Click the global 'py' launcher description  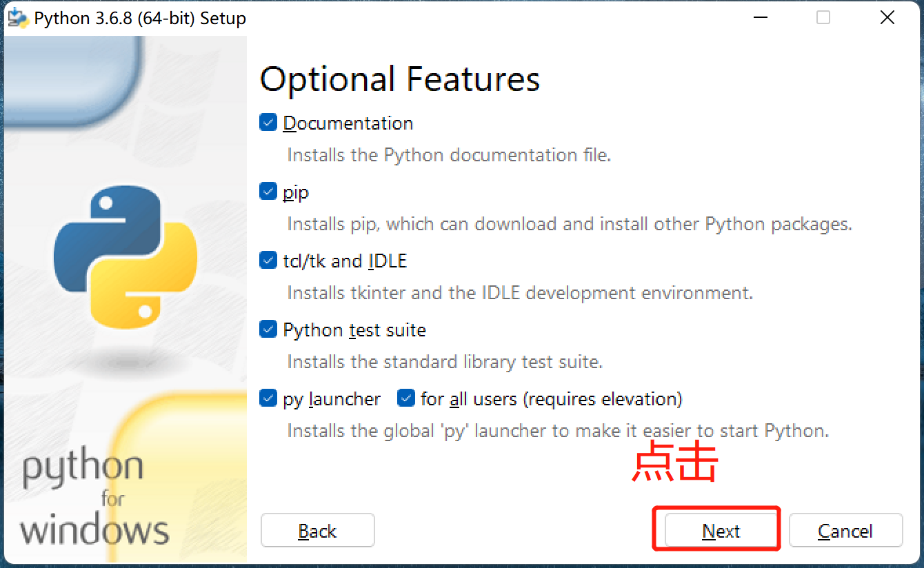[x=558, y=431]
